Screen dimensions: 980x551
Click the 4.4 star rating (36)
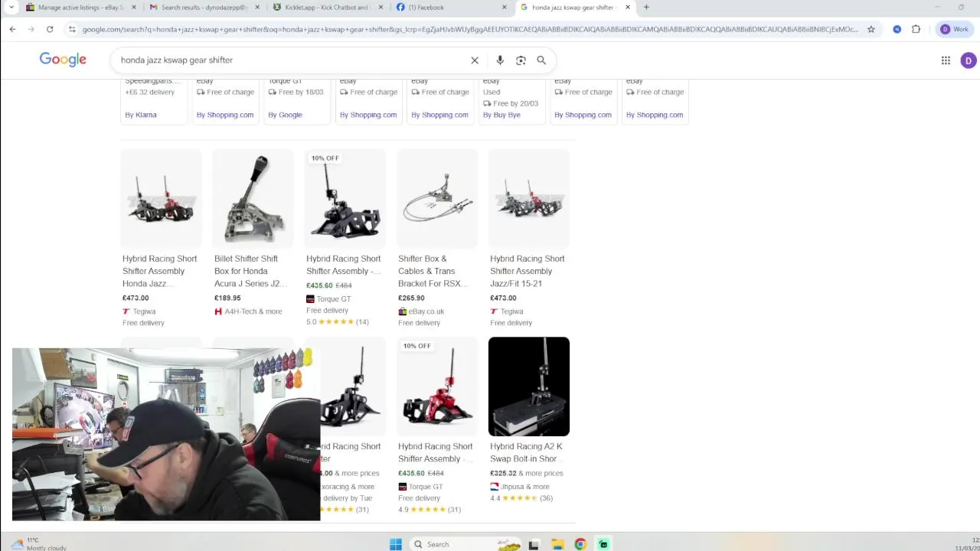coord(521,498)
